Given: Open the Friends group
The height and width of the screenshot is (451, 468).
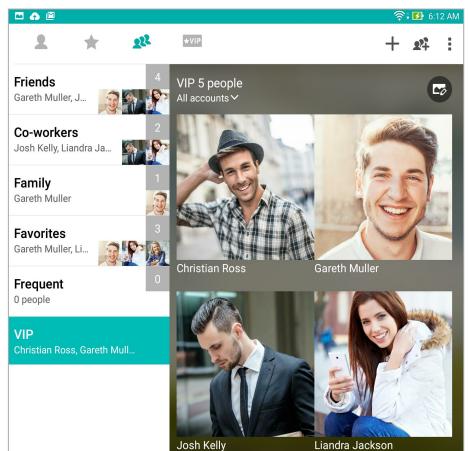Looking at the screenshot, I should coord(89,90).
